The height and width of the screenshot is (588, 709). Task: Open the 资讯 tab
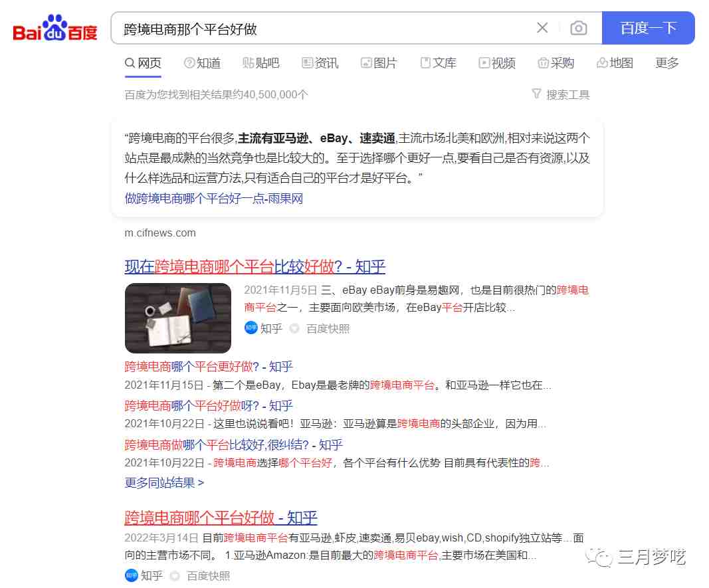click(320, 63)
